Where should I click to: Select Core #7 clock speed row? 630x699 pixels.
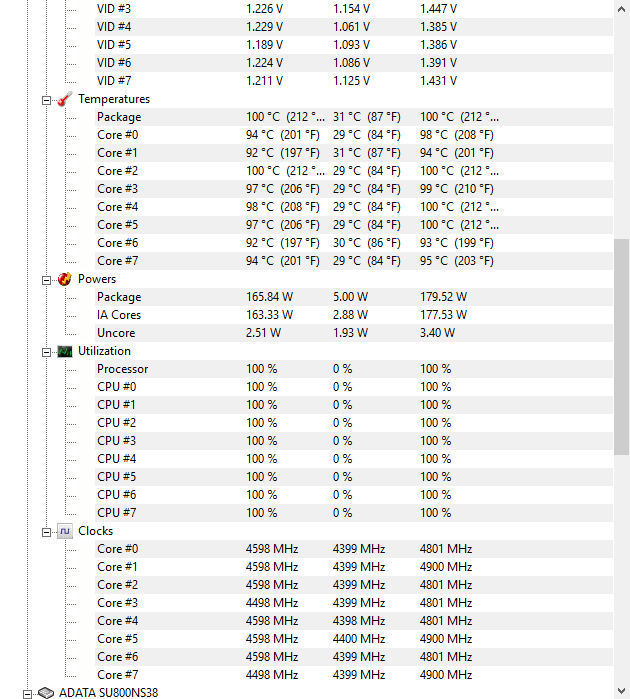(x=354, y=675)
